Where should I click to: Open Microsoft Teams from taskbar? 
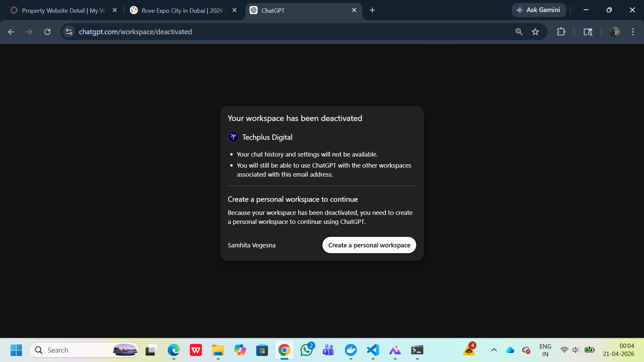coord(329,350)
